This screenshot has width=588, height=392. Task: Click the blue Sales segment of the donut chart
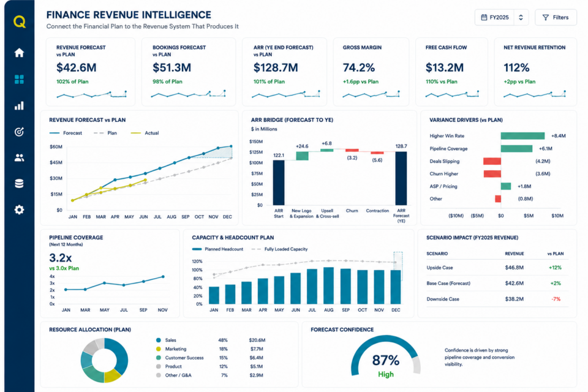[x=121, y=355]
